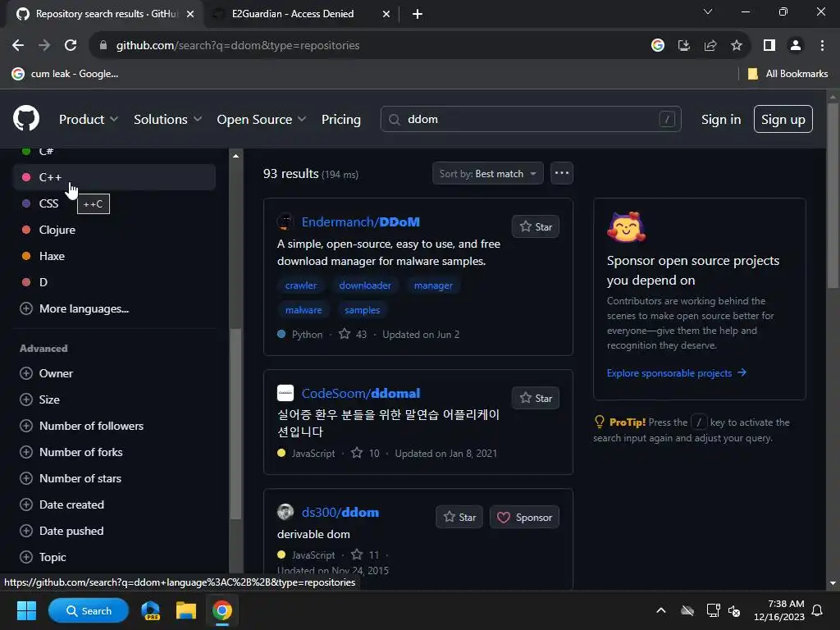840x630 pixels.
Task: Open the CodeSoom/ddomal repository link
Action: (361, 393)
